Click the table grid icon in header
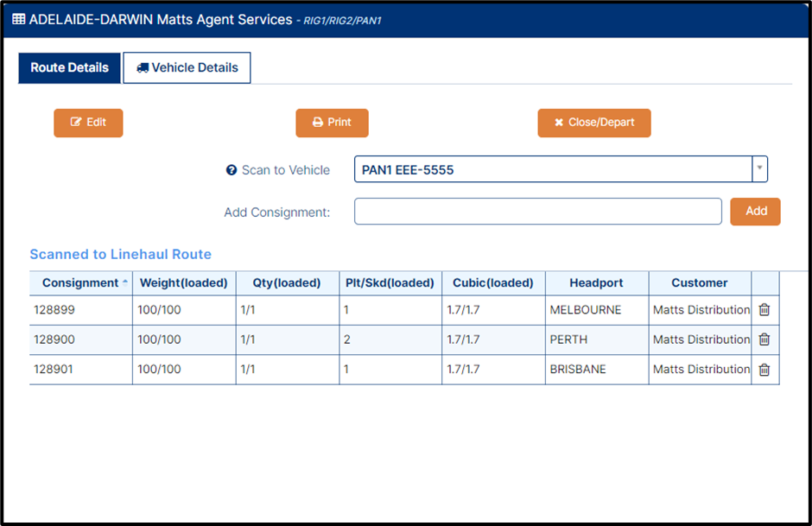Image resolution: width=812 pixels, height=526 pixels. pyautogui.click(x=19, y=19)
